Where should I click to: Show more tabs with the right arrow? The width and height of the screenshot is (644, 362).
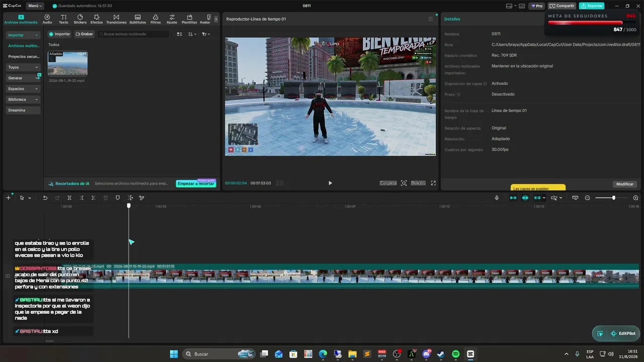(x=216, y=19)
